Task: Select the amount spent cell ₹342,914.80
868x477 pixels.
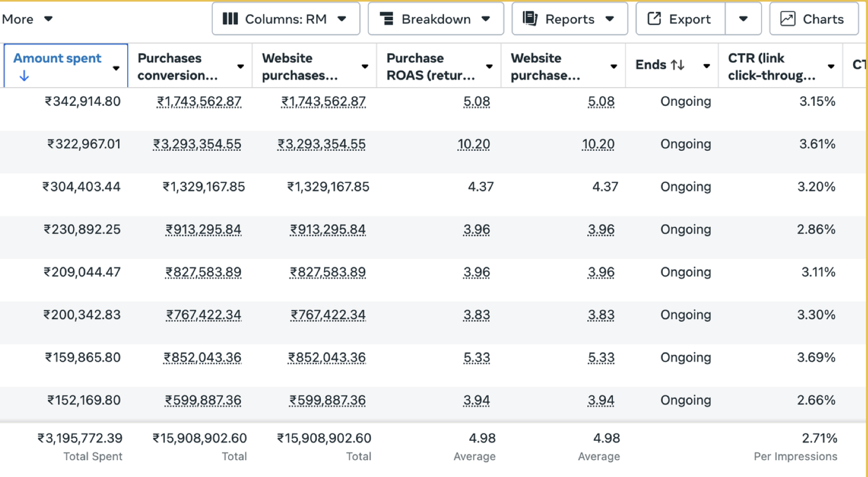Action: tap(83, 101)
